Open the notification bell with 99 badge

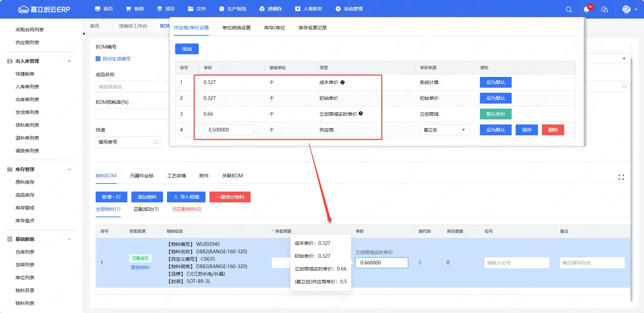(586, 9)
